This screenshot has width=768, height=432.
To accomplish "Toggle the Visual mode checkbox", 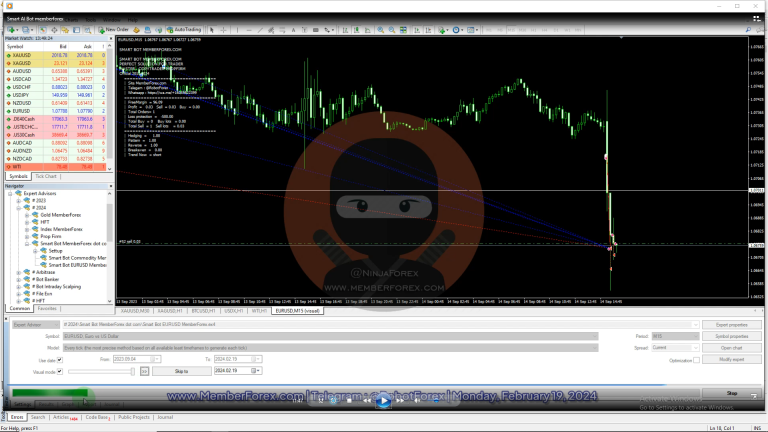I will (x=62, y=371).
